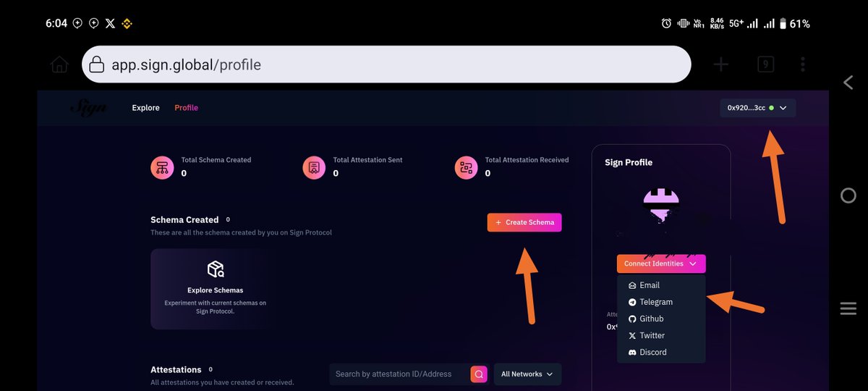The image size is (868, 391).
Task: Open the tab switcher showing 9 tabs
Action: point(765,65)
